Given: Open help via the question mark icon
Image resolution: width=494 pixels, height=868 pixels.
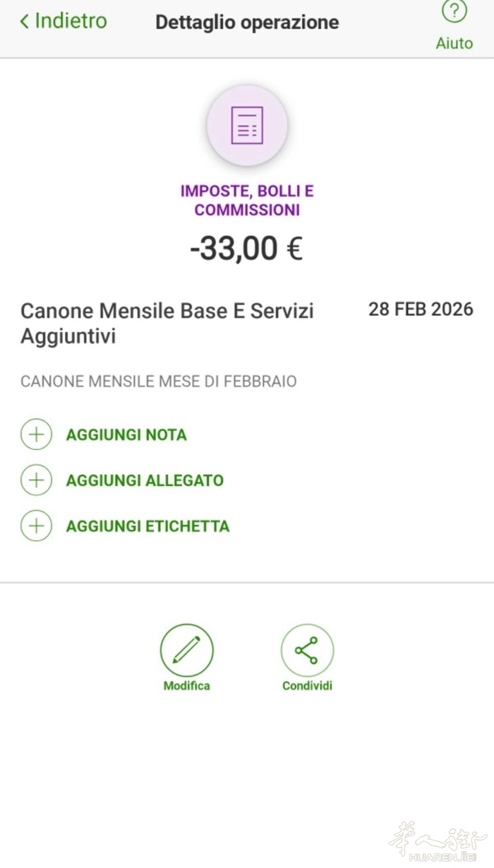Looking at the screenshot, I should (x=454, y=12).
